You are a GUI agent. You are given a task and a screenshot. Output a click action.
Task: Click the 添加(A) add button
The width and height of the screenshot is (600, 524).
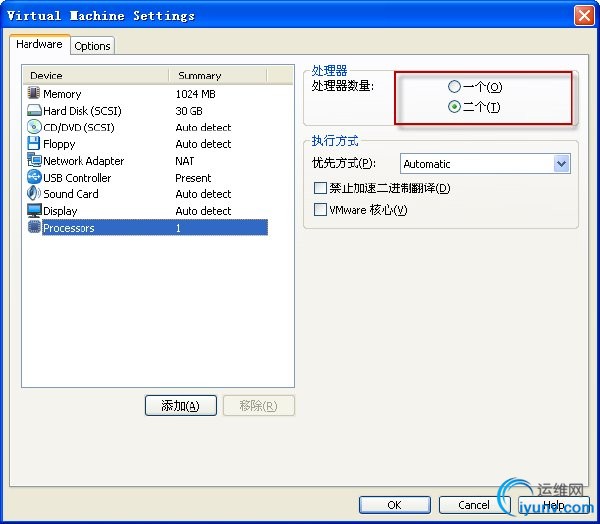(x=181, y=405)
